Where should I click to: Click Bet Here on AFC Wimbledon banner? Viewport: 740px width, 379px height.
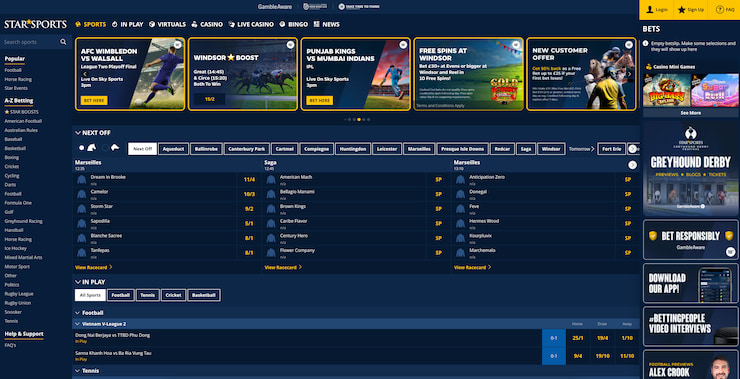coord(94,101)
